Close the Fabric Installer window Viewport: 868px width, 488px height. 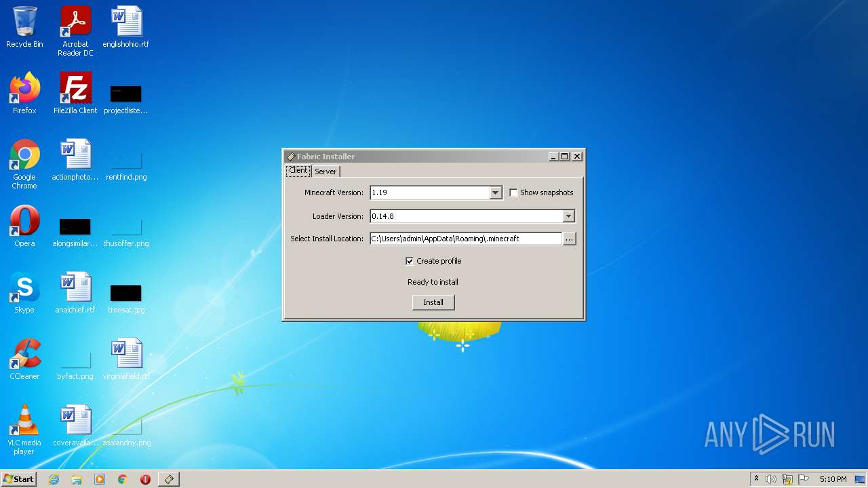click(x=577, y=157)
